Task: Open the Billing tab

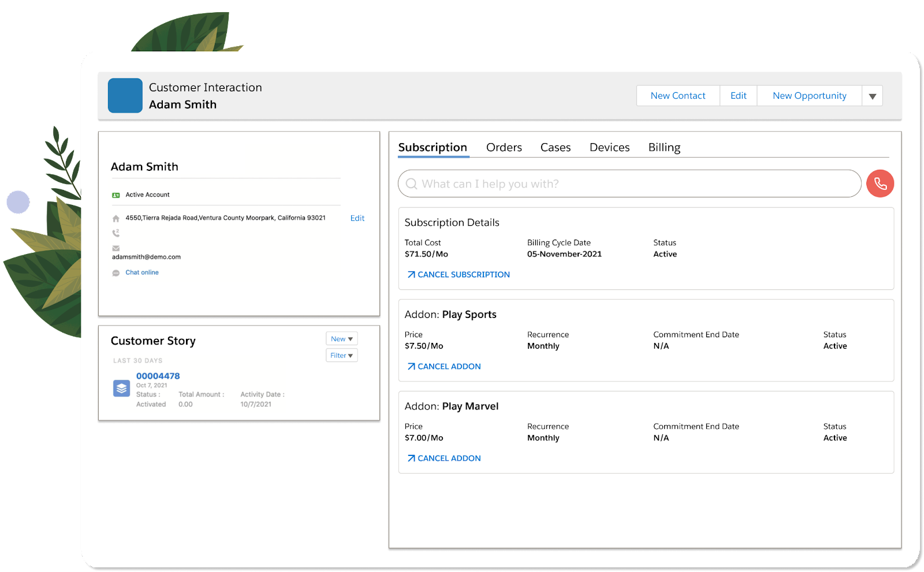Action: tap(664, 147)
